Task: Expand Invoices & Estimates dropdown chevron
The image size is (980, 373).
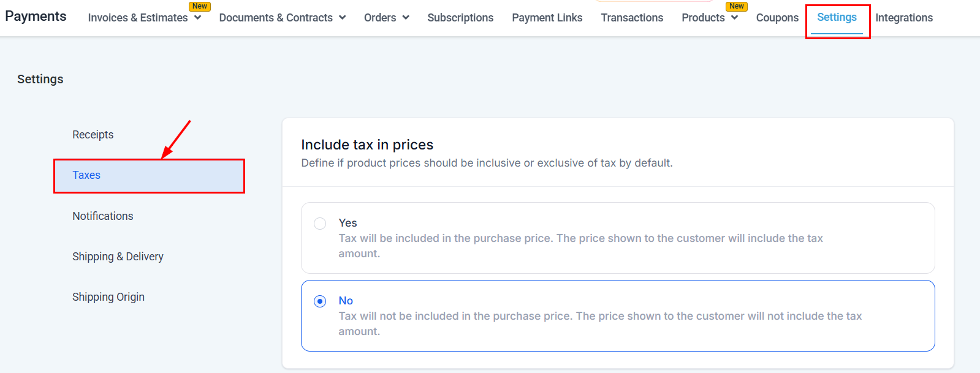Action: coord(197,18)
